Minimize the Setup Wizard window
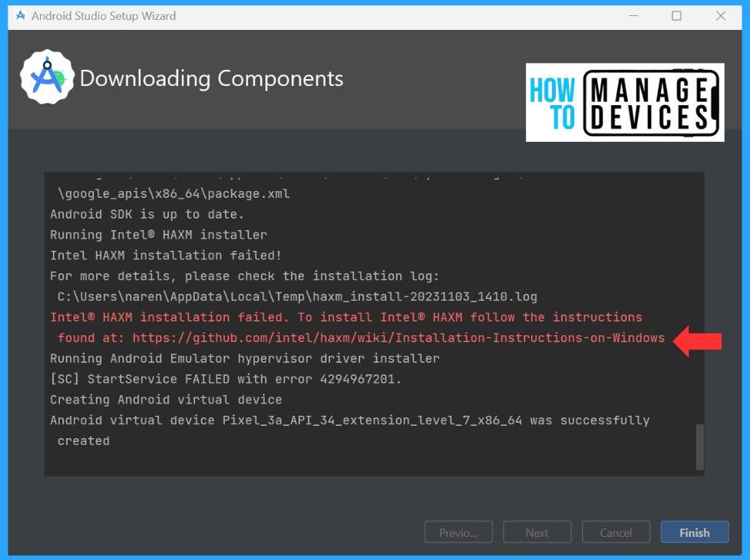Viewport: 750px width, 560px height. pyautogui.click(x=633, y=16)
